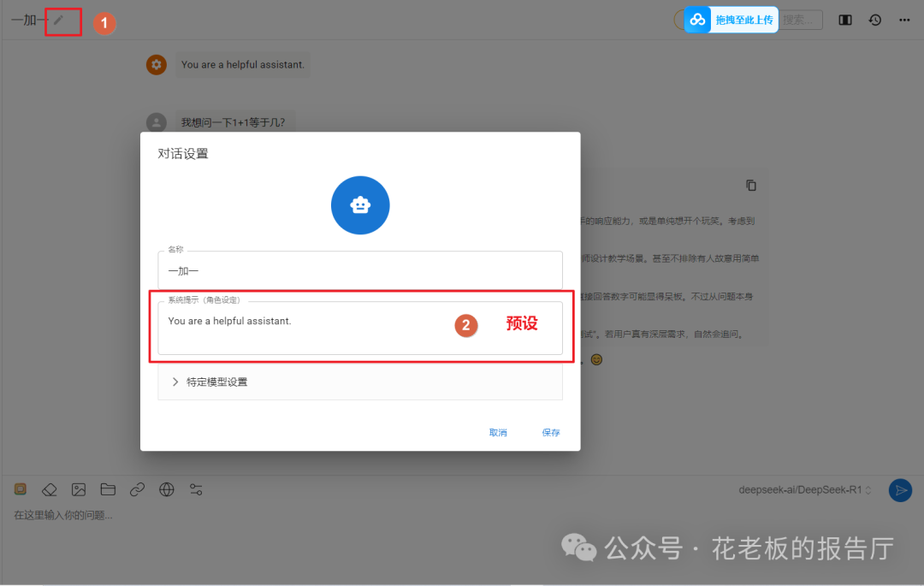The image size is (924, 586).
Task: Click the conversation history icon top right
Action: tap(874, 19)
